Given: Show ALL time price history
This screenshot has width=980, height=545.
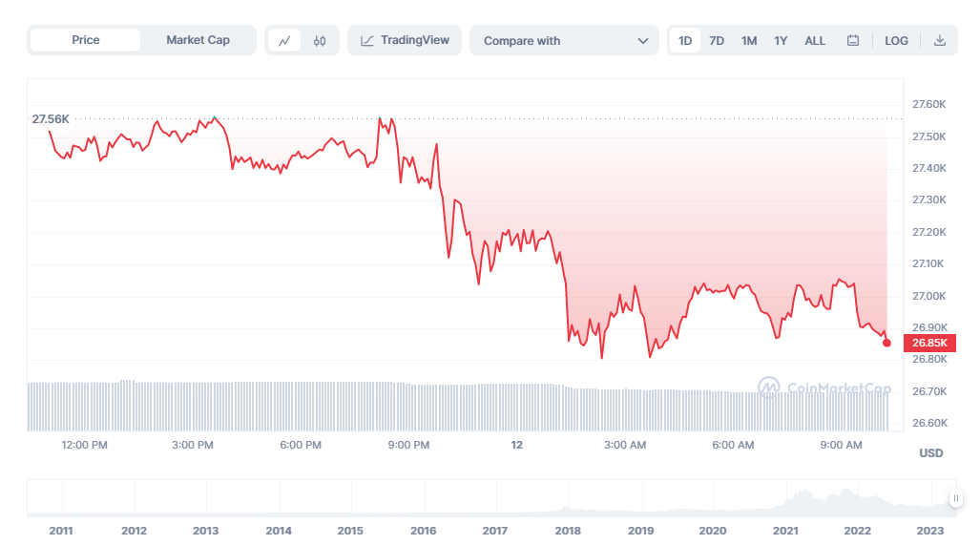Looking at the screenshot, I should tap(815, 41).
